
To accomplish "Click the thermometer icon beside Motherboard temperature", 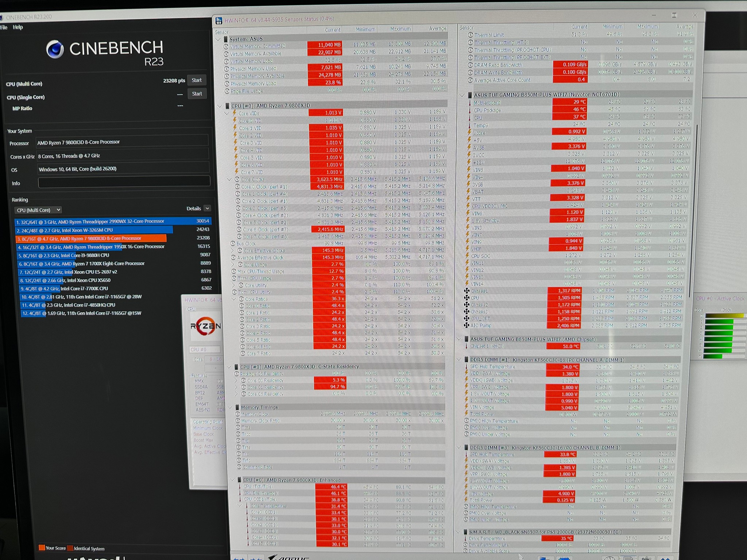I will [470, 103].
